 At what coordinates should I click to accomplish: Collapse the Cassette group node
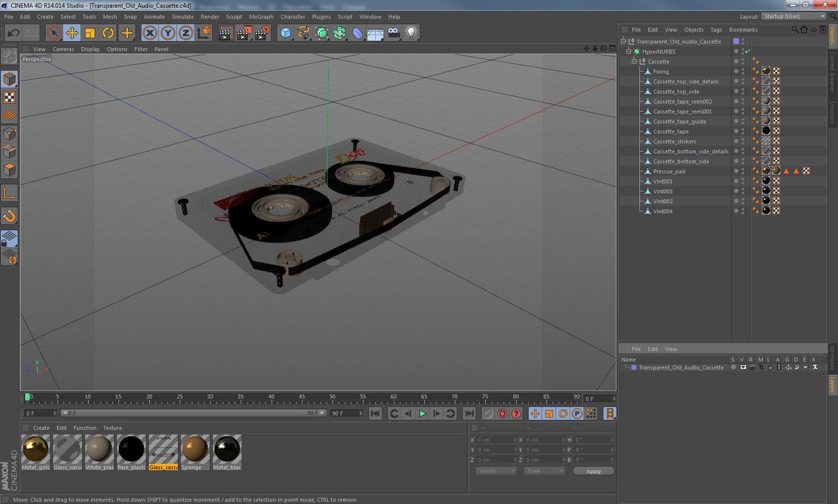634,61
